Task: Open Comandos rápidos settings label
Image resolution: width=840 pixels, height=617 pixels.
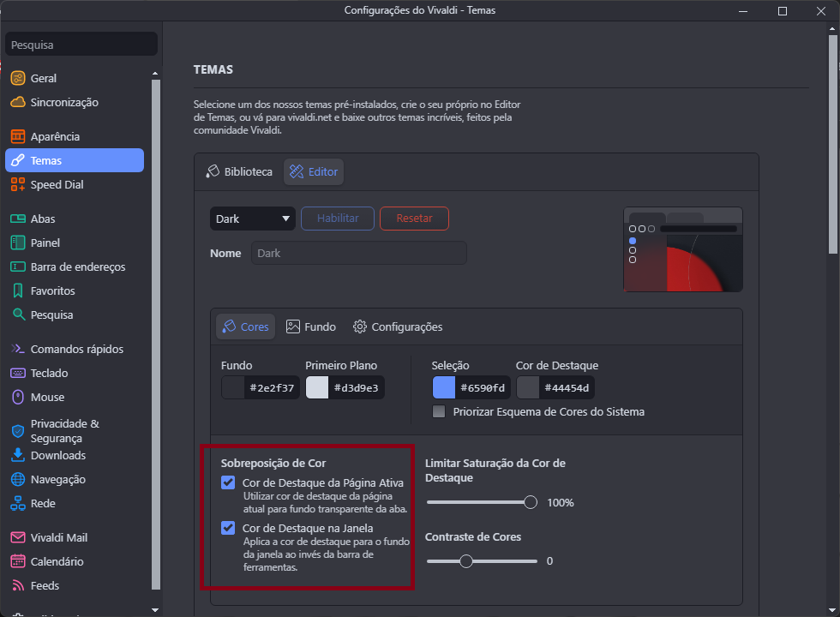Action: (76, 350)
